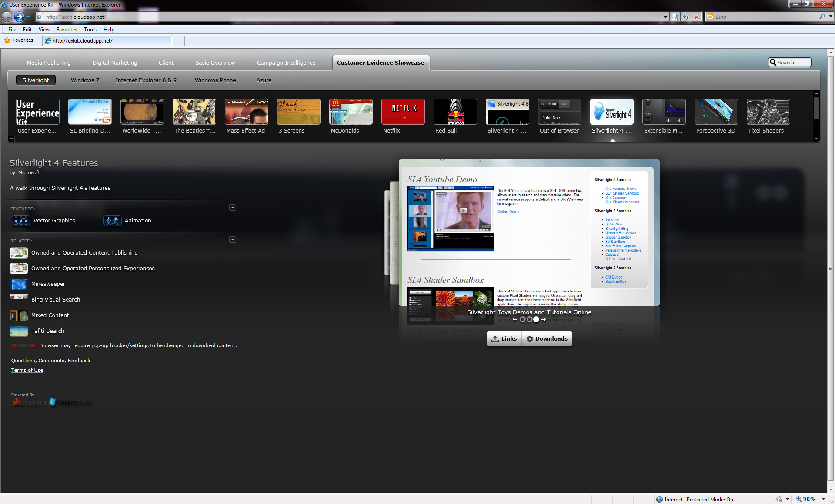This screenshot has width=835, height=504.
Task: Select the Internet Explorer 8 & 9 category
Action: point(146,80)
